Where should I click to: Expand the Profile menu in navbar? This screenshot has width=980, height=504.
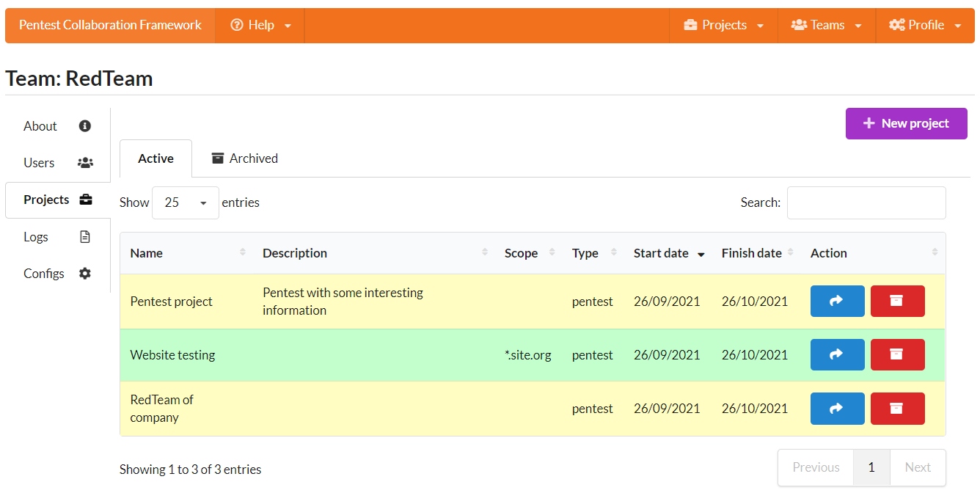pyautogui.click(x=924, y=25)
